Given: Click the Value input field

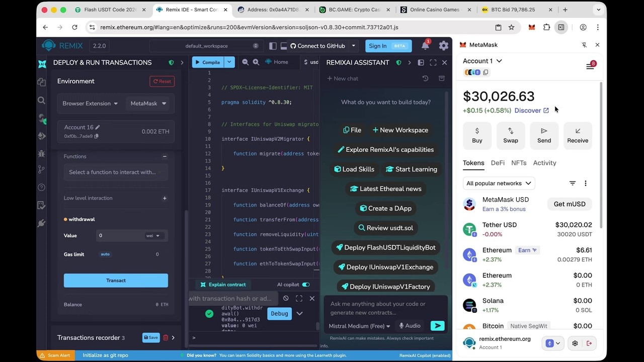Looking at the screenshot, I should tap(120, 236).
